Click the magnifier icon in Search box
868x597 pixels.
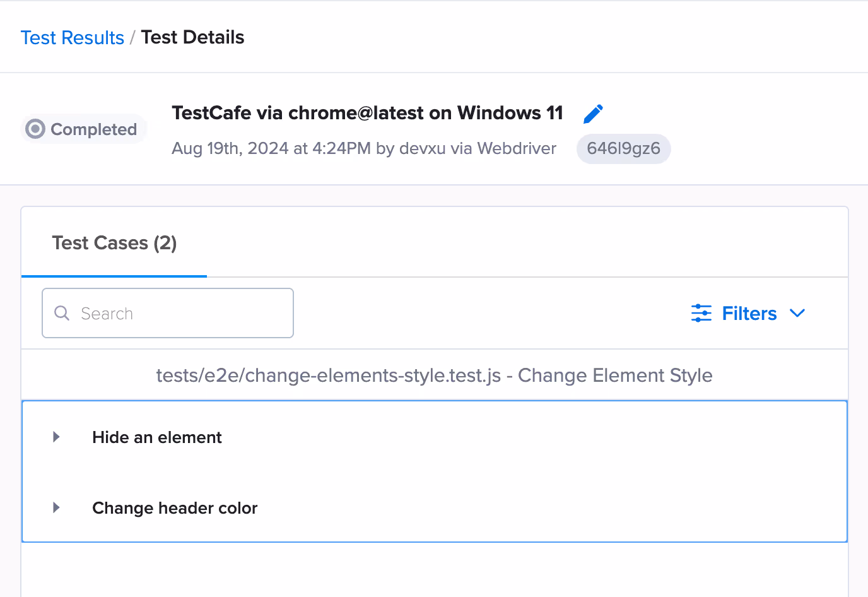pyautogui.click(x=62, y=313)
